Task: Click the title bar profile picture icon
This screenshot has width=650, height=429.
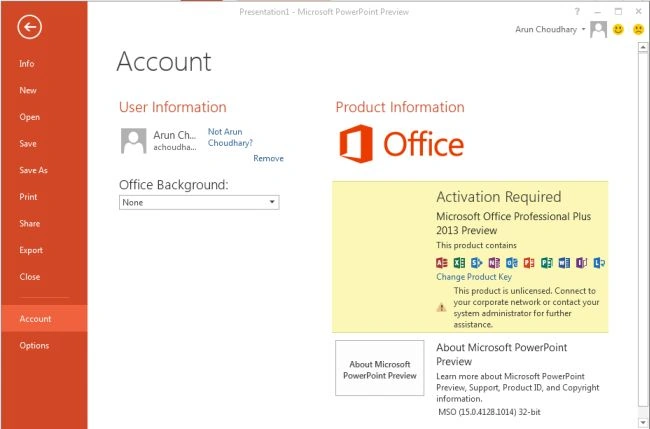Action: [x=598, y=29]
